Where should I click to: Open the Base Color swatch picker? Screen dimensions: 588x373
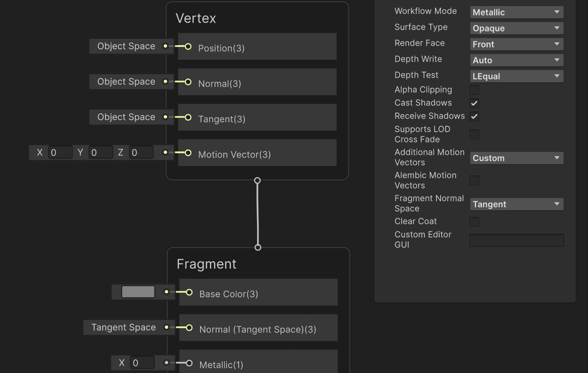(139, 292)
